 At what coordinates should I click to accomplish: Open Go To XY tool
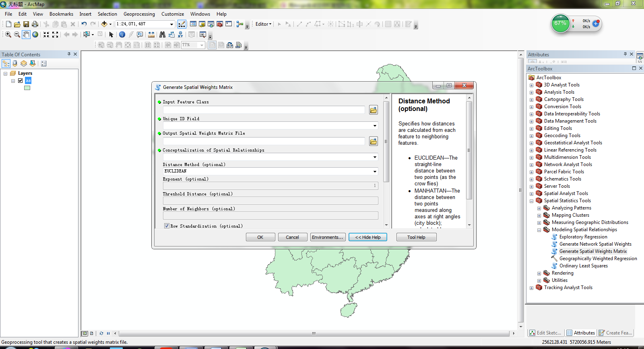(x=180, y=35)
